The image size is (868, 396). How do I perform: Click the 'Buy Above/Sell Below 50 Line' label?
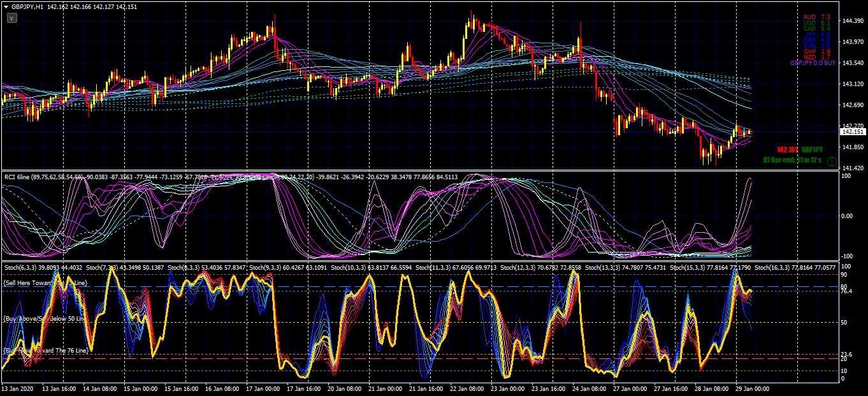pos(45,318)
